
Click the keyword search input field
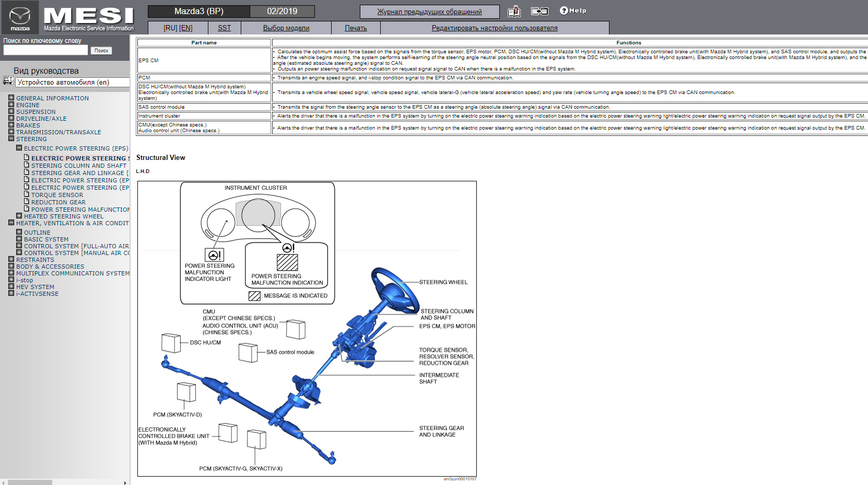(x=44, y=50)
